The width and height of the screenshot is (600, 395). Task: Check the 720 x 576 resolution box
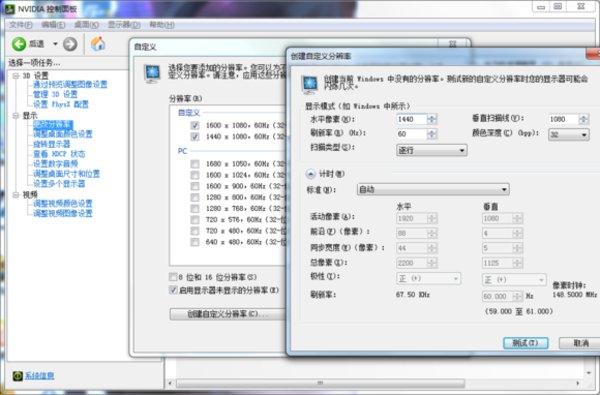tap(195, 220)
